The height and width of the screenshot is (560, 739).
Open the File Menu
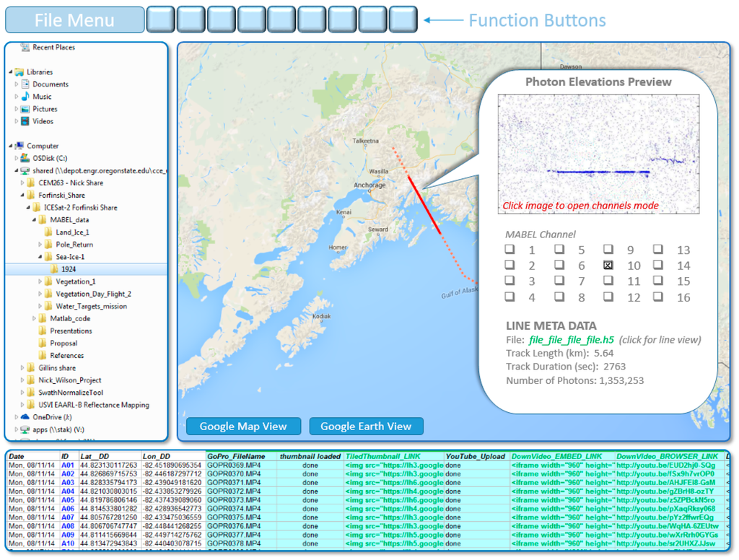(x=74, y=20)
